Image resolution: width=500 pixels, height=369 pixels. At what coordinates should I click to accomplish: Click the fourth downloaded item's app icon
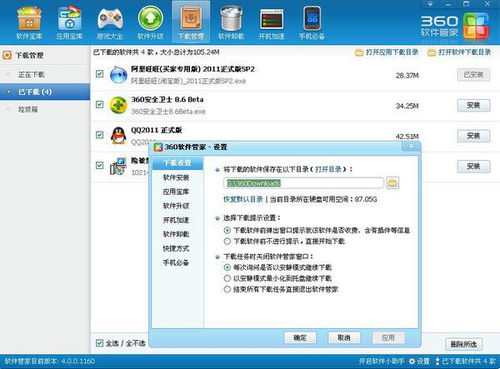(118, 166)
